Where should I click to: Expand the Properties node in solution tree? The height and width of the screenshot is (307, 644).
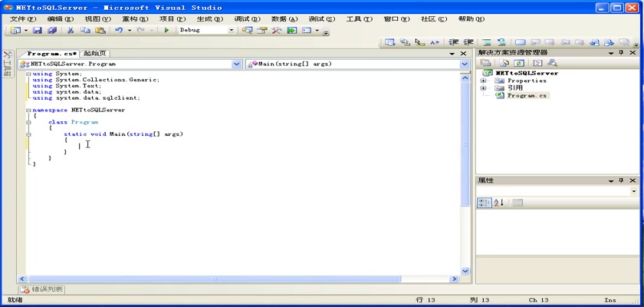[x=484, y=81]
